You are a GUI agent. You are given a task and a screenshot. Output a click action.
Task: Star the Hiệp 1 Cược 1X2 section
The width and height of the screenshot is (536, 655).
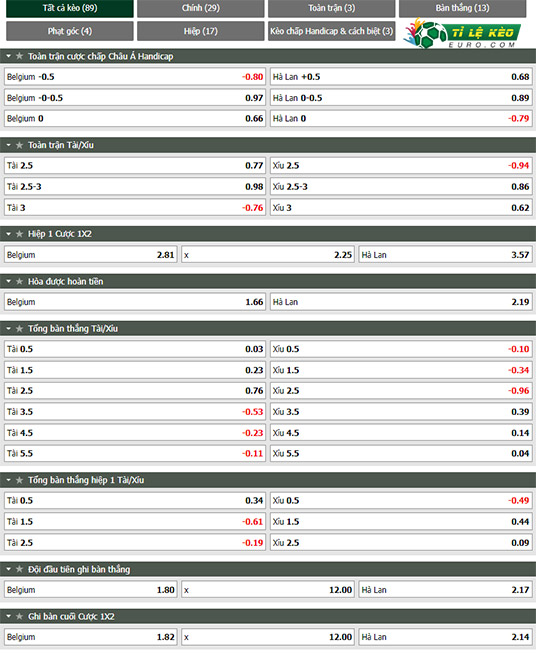(19, 234)
